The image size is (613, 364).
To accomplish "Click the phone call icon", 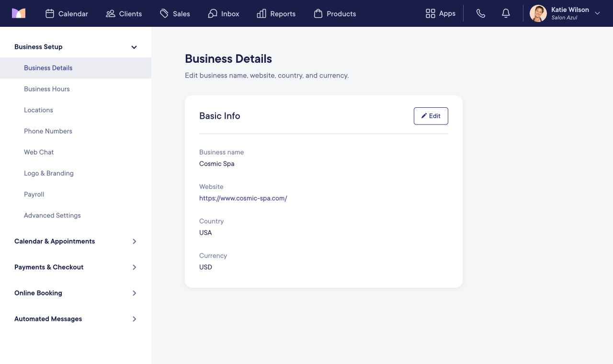I will (x=481, y=13).
